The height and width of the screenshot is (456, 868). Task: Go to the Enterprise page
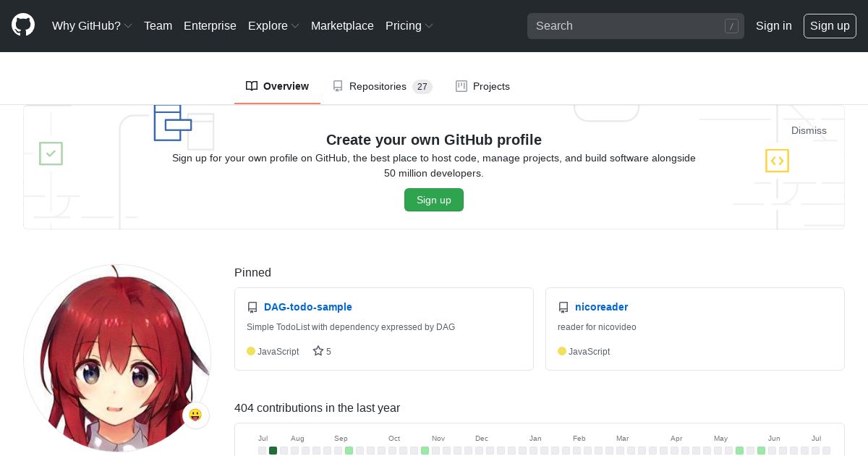210,25
